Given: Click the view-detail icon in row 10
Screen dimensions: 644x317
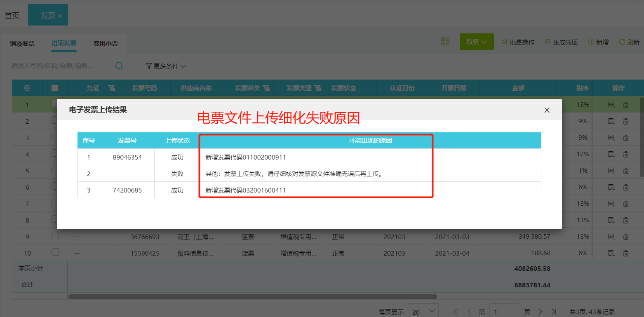Looking at the screenshot, I should click(x=611, y=253).
